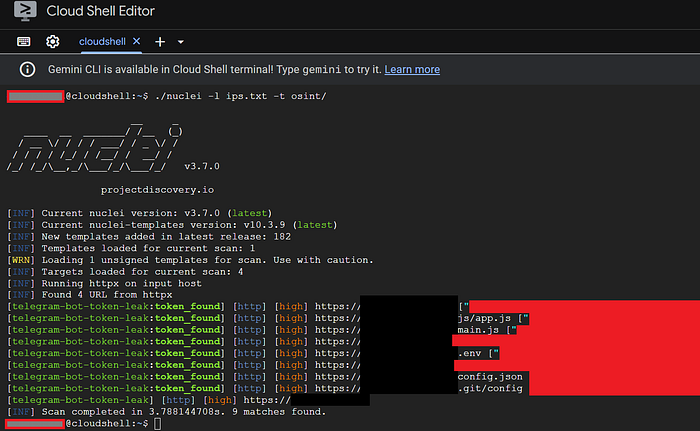Image resolution: width=700 pixels, height=431 pixels.
Task: Click the main.js result text
Action: click(x=478, y=330)
